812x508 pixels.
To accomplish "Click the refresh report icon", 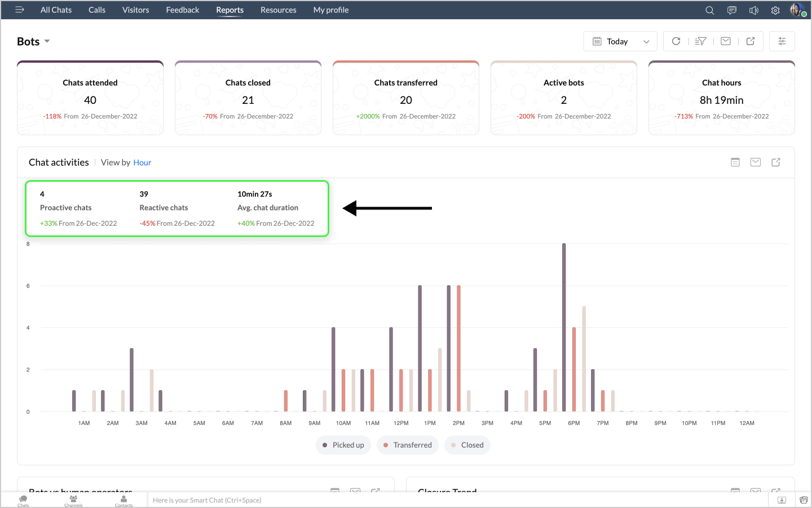I will (x=676, y=41).
